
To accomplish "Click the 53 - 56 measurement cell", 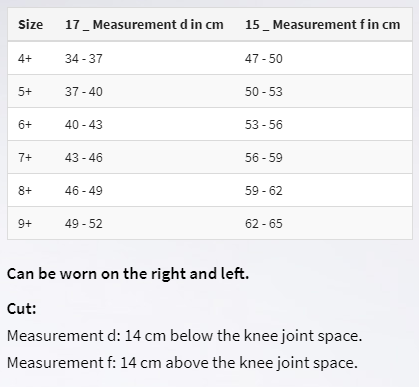I will point(264,125).
